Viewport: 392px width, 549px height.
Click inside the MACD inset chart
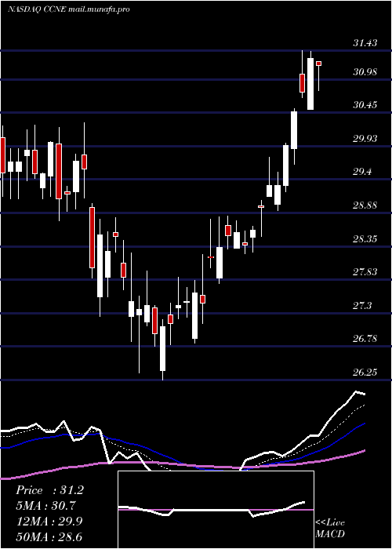click(x=216, y=510)
